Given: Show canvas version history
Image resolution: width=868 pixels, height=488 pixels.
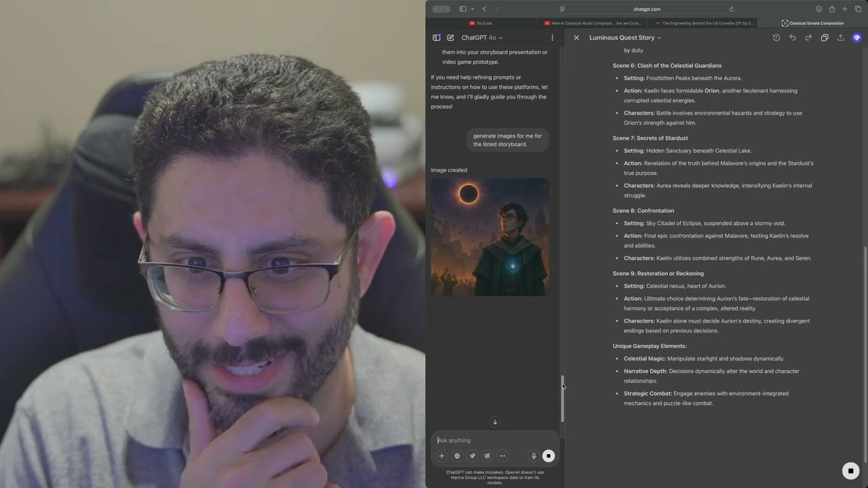Looking at the screenshot, I should coord(776,38).
